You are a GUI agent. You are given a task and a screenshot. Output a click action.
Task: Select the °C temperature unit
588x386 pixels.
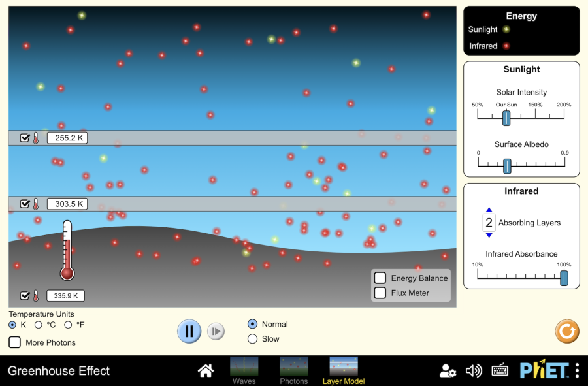tap(39, 325)
